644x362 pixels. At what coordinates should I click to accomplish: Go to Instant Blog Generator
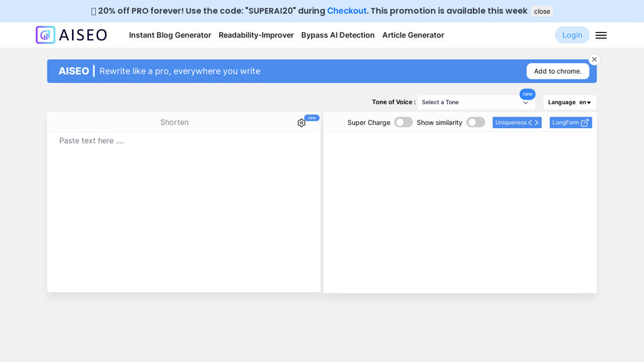coord(170,35)
